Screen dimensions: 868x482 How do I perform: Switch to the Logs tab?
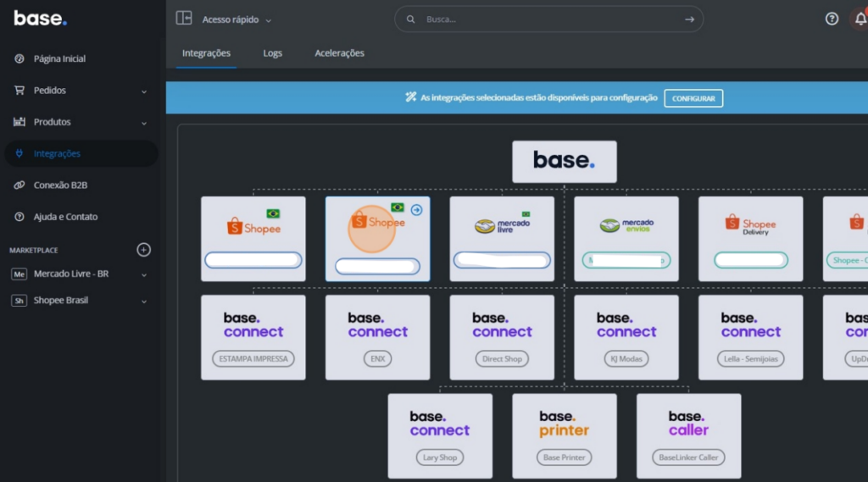point(272,53)
